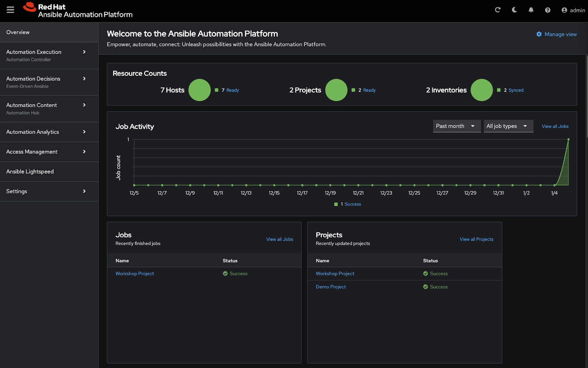Click the Projects green donut chart
The width and height of the screenshot is (588, 368).
(x=336, y=90)
